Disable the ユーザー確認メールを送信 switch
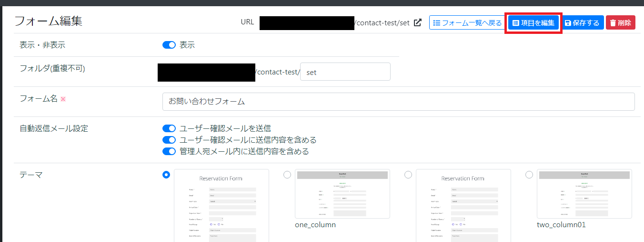 pos(169,128)
